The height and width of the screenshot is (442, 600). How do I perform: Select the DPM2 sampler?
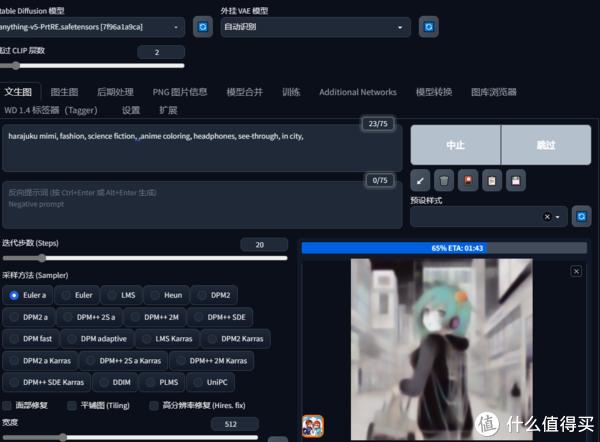(x=214, y=295)
